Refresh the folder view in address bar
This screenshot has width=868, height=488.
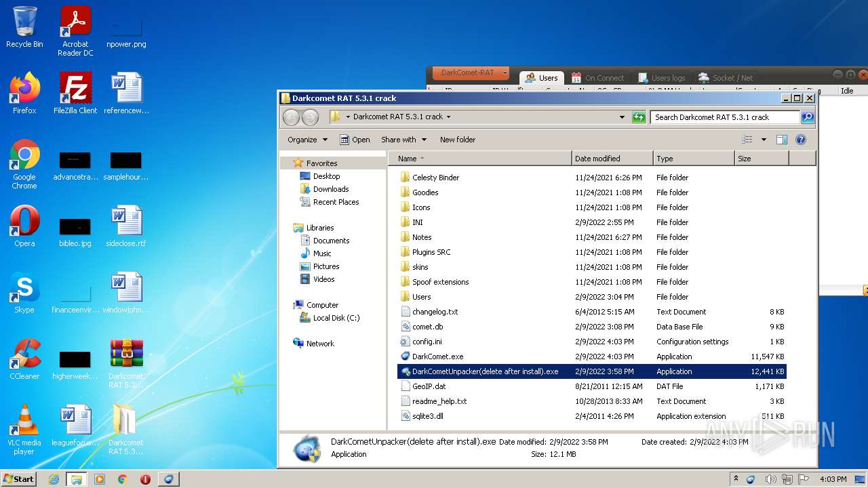coord(639,117)
